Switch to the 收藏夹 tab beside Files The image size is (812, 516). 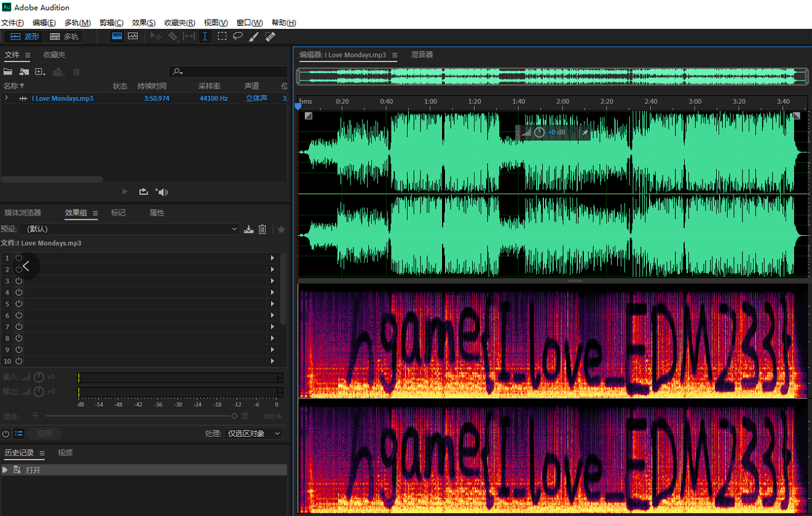54,55
